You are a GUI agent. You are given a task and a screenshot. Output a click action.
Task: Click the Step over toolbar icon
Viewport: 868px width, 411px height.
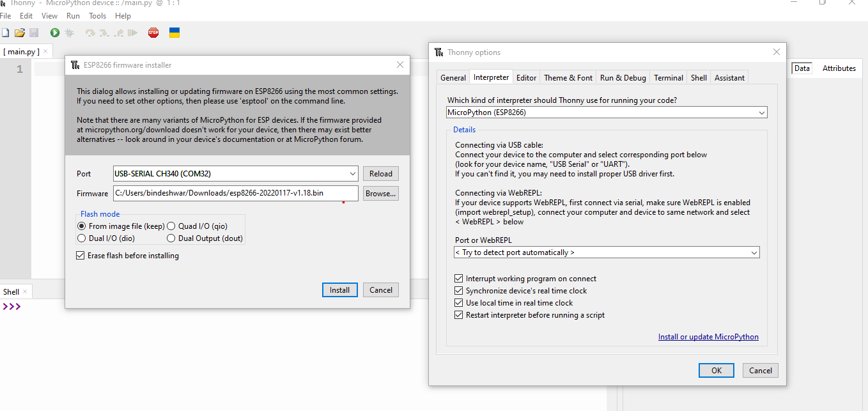[x=90, y=33]
